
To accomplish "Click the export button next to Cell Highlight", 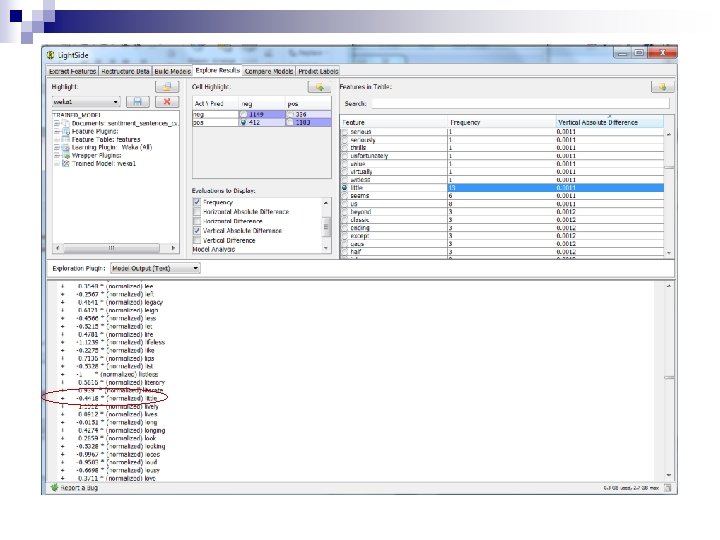I will pos(319,86).
